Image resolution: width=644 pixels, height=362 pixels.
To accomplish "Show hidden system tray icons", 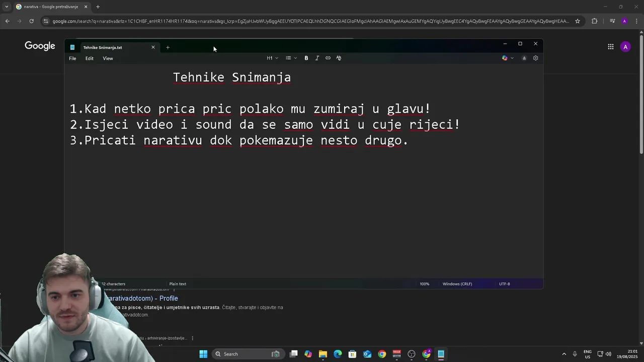I will [x=564, y=354].
